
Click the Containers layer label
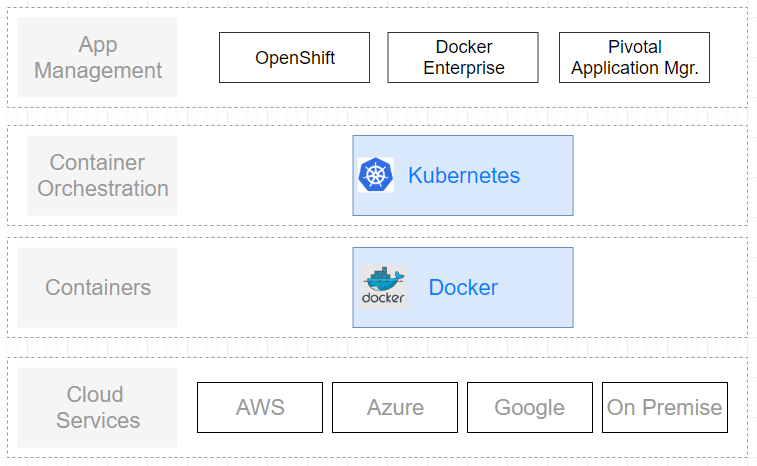point(98,287)
